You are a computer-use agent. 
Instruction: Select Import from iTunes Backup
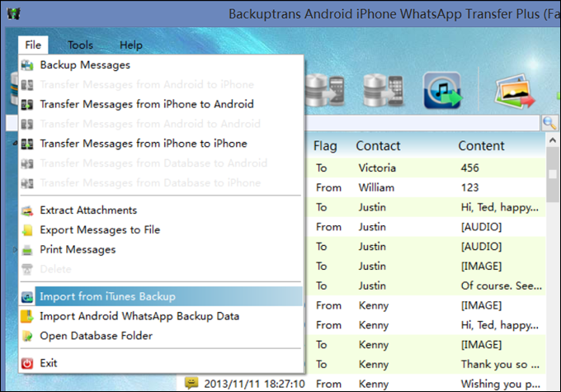pos(161,296)
